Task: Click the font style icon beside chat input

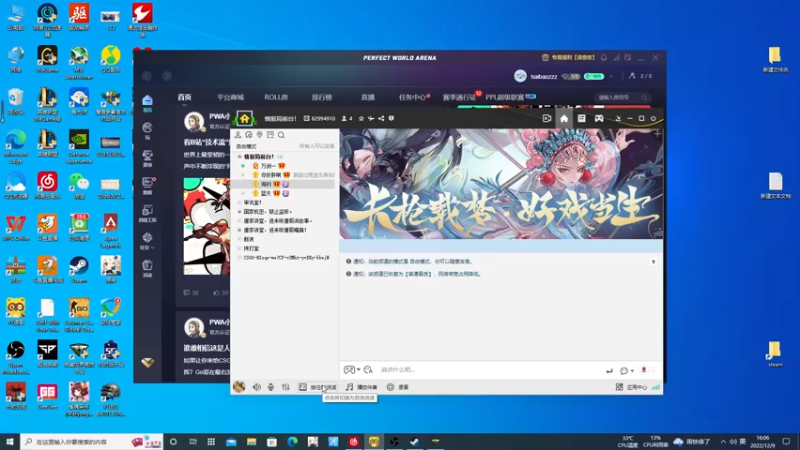Action: tap(368, 370)
